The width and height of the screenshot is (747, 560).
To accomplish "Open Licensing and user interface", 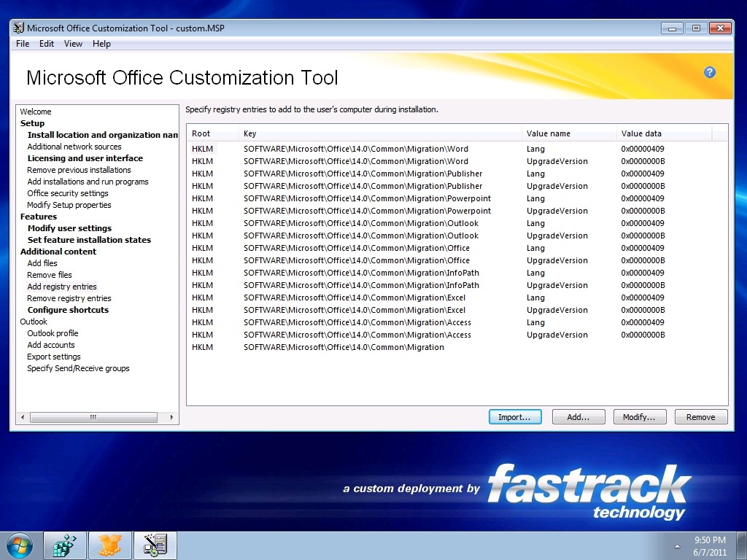I will 85,158.
